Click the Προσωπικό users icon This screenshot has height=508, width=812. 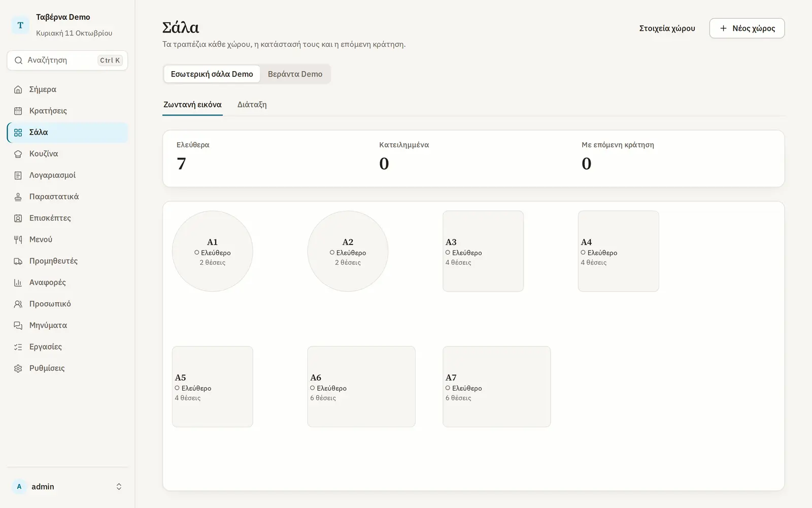click(18, 304)
